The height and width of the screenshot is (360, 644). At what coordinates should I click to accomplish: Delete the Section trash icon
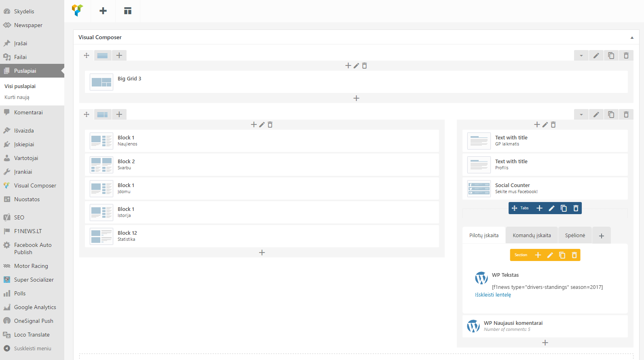[x=574, y=255]
